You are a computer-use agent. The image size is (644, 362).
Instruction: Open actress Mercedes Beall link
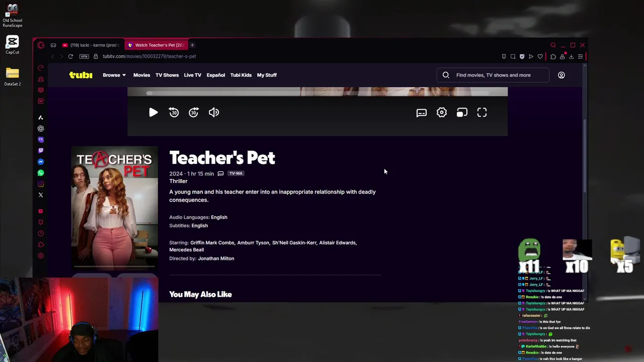187,249
